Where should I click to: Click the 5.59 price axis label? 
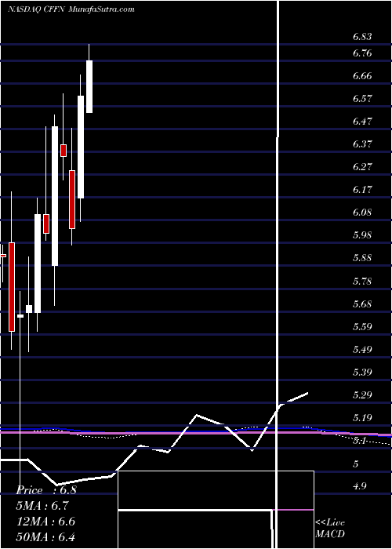coord(362,327)
